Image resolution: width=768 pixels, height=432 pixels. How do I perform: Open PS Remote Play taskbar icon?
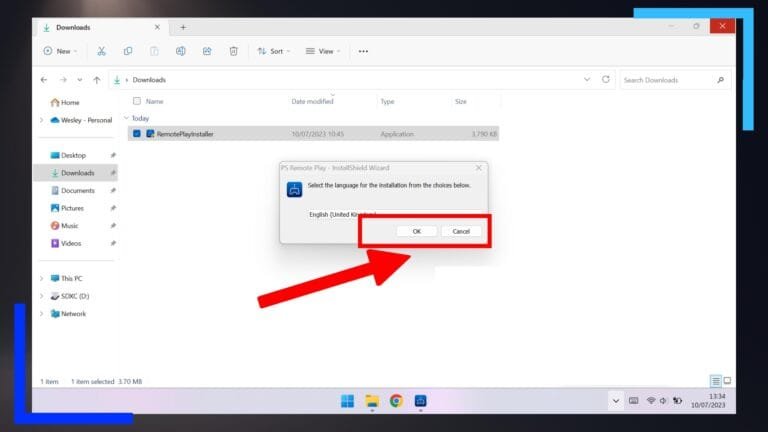[420, 401]
